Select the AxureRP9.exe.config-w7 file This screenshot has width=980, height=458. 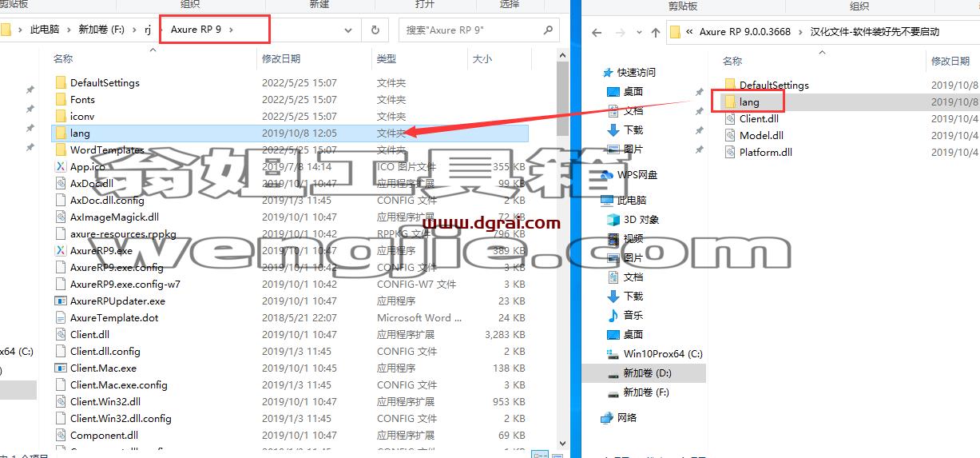(x=125, y=284)
